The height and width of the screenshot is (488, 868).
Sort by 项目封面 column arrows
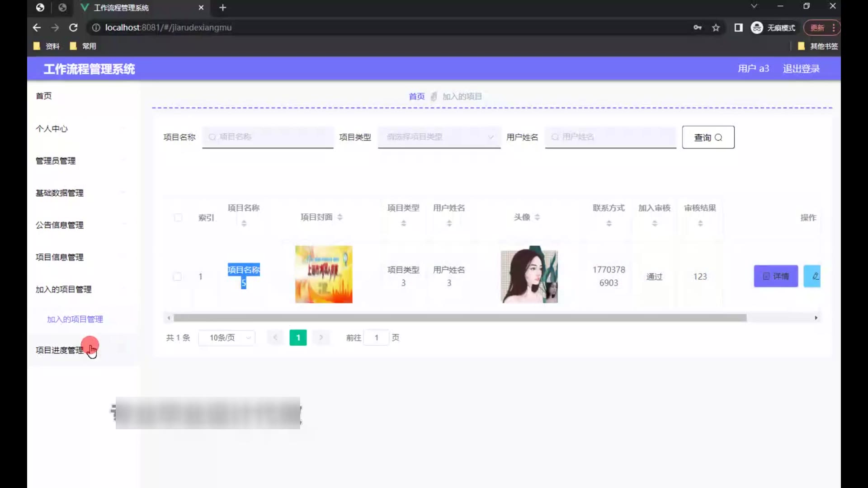pyautogui.click(x=340, y=217)
